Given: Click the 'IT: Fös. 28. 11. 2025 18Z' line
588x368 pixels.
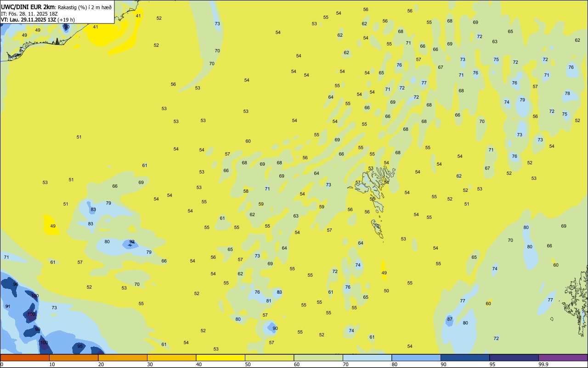Looking at the screenshot, I should [x=29, y=14].
